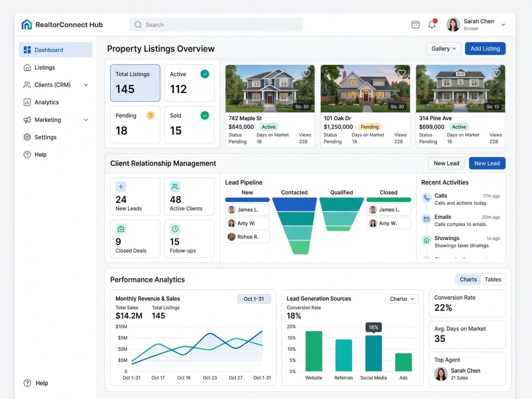Open the calendar icon in the header
532x399 pixels.
tap(415, 24)
